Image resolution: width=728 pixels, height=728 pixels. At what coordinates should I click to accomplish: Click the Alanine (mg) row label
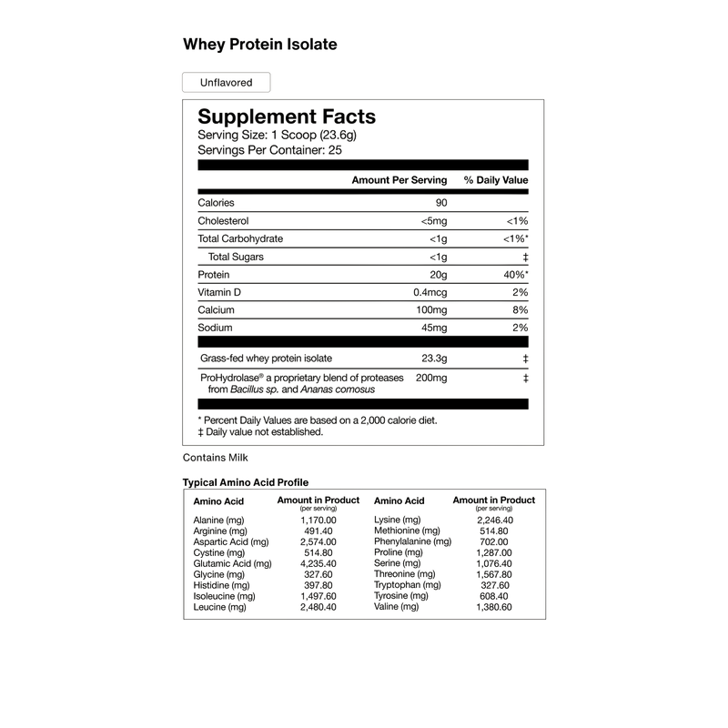click(218, 521)
